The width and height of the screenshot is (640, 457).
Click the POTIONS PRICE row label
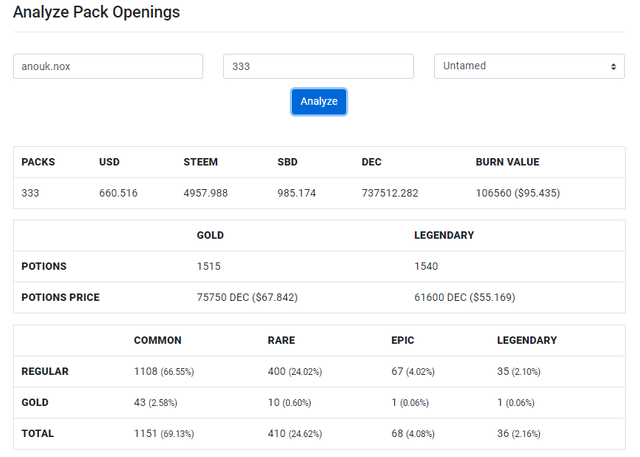[60, 297]
